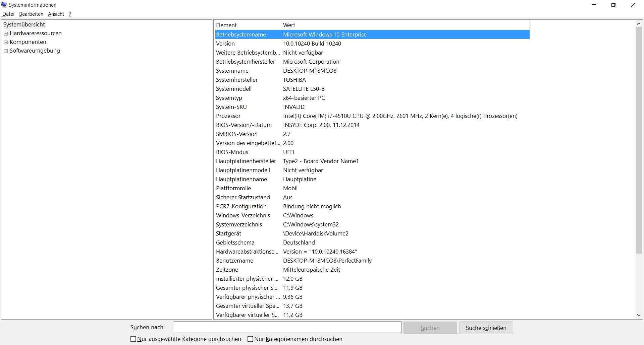
Task: Click the Systeminformationen title bar icon
Action: click(4, 5)
